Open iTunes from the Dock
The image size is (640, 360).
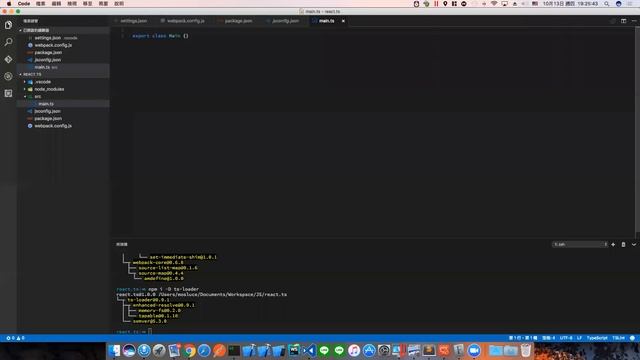pyautogui.click(x=354, y=350)
